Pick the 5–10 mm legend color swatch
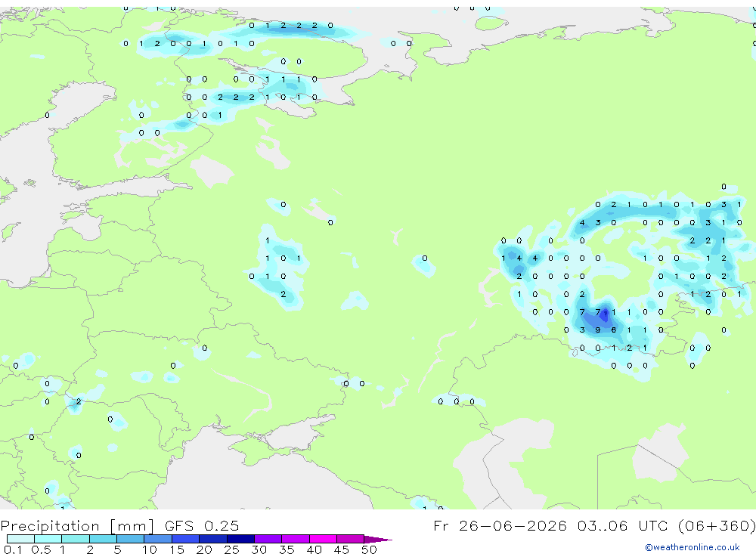756x554 pixels. (131, 539)
